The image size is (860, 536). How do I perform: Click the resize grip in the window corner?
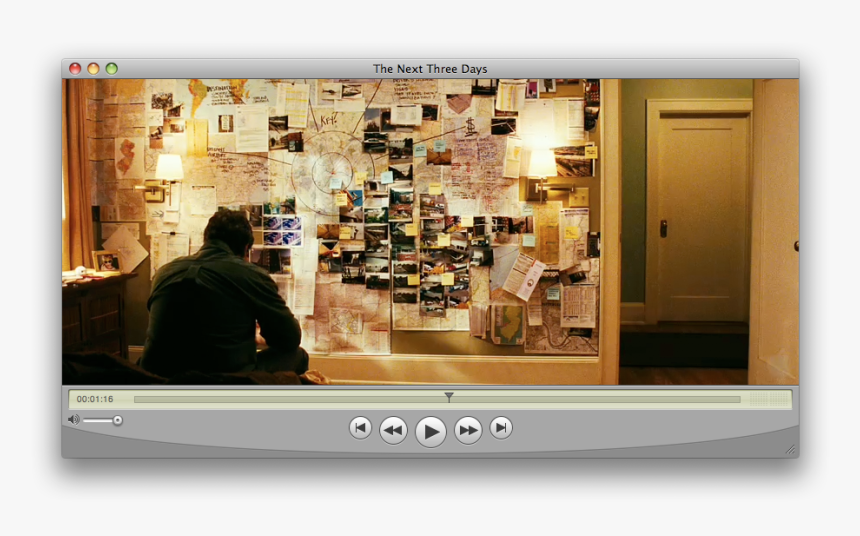coord(790,450)
